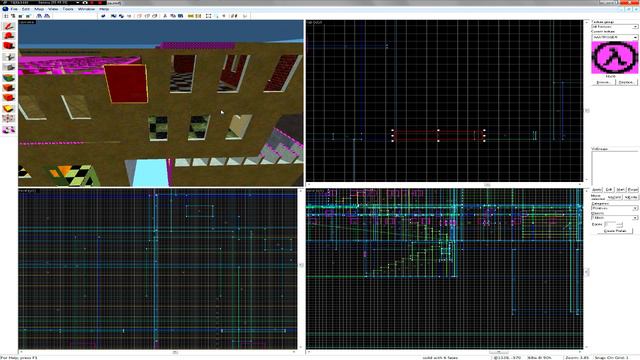Click the Faces spinner arrows
The image size is (640, 360).
[619, 224]
